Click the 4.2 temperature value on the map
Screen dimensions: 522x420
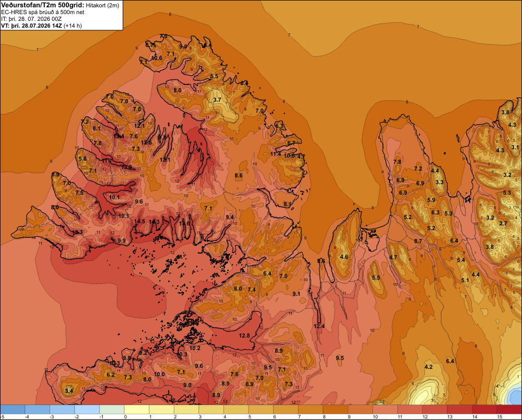[429, 367]
